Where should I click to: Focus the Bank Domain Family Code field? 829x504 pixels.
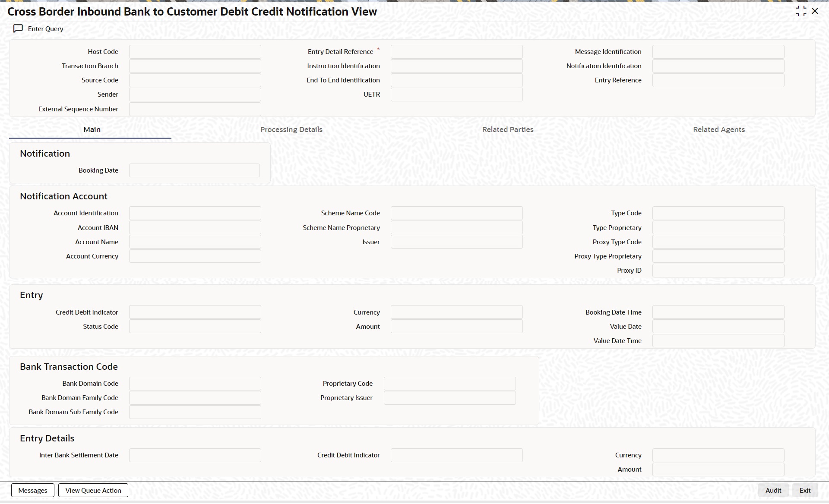point(195,398)
